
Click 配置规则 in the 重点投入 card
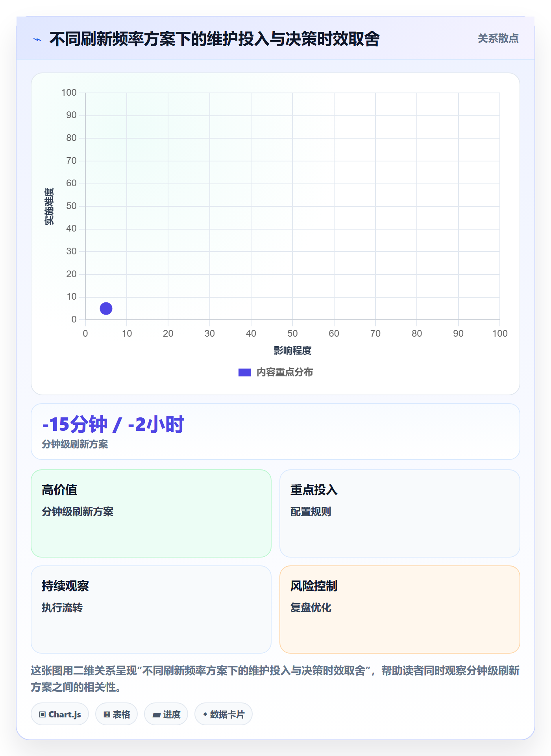point(311,512)
